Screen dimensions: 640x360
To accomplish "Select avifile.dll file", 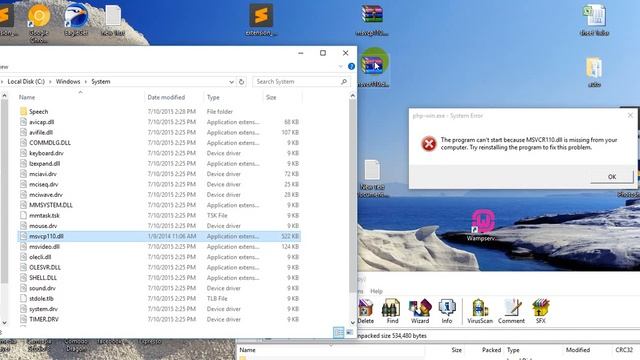I will [41, 132].
